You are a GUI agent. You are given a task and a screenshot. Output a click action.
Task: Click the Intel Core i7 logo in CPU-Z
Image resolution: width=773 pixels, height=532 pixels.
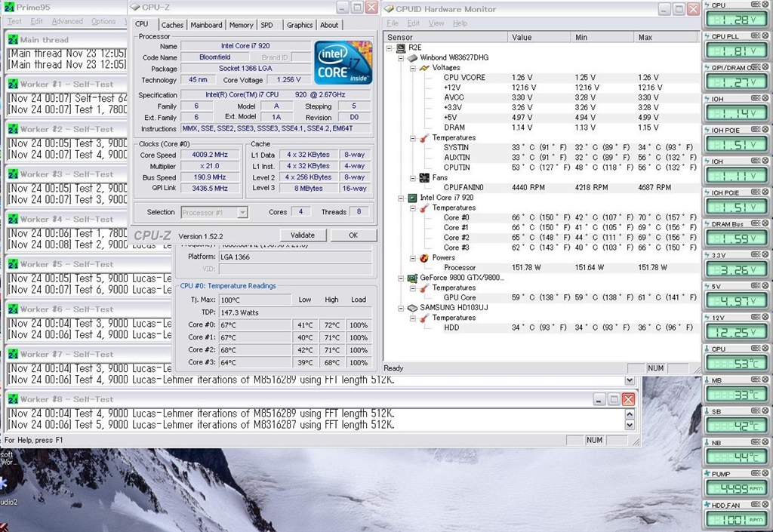[343, 62]
